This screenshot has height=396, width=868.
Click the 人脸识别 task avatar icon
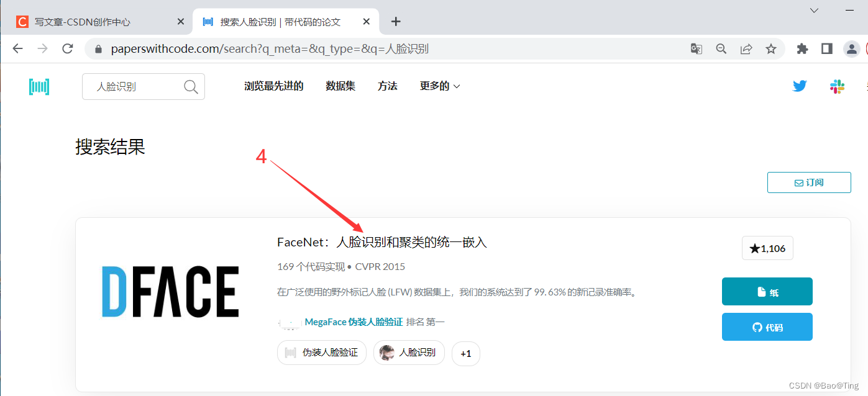click(x=387, y=353)
